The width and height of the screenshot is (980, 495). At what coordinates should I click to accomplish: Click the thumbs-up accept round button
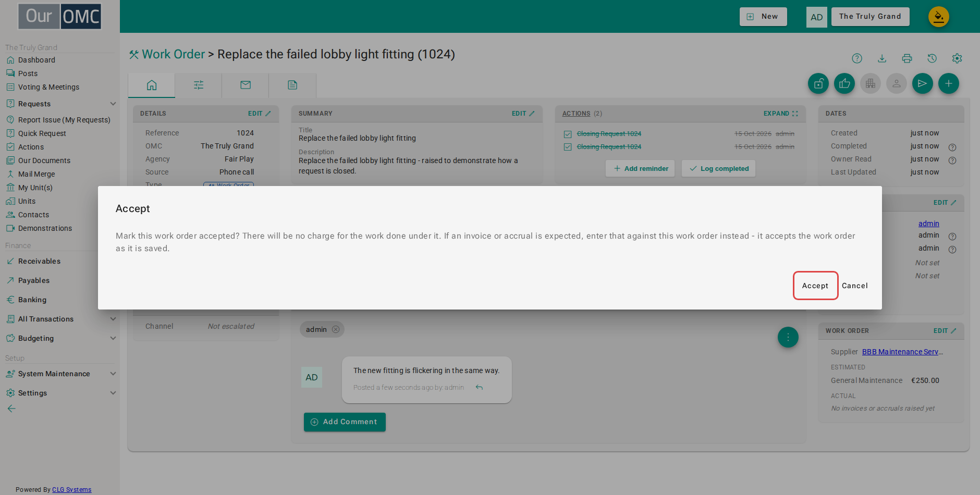pyautogui.click(x=844, y=83)
